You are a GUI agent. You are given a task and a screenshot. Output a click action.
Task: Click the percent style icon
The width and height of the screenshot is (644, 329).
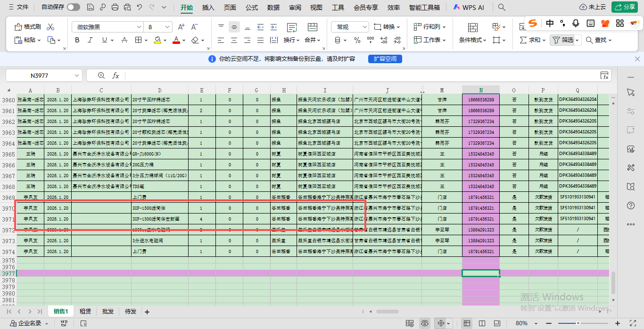[x=357, y=40]
